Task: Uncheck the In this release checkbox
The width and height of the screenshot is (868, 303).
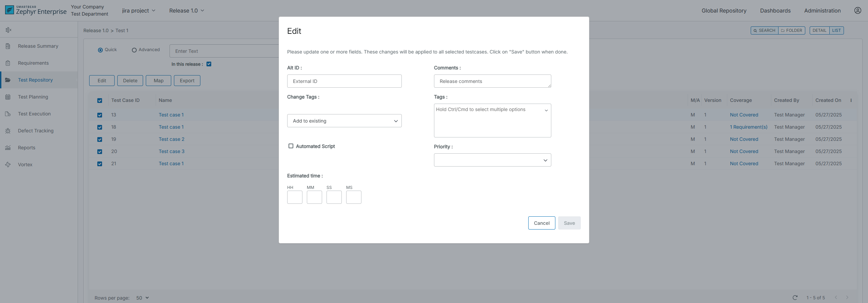Action: tap(209, 64)
